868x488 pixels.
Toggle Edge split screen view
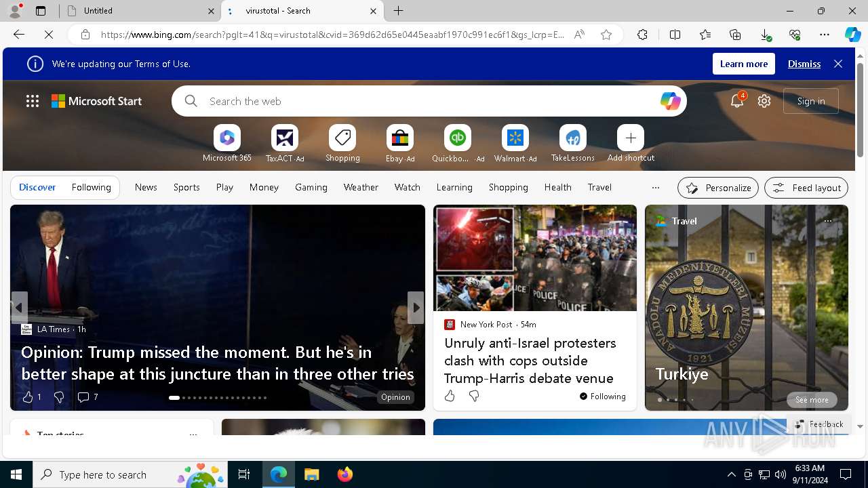[x=675, y=35]
